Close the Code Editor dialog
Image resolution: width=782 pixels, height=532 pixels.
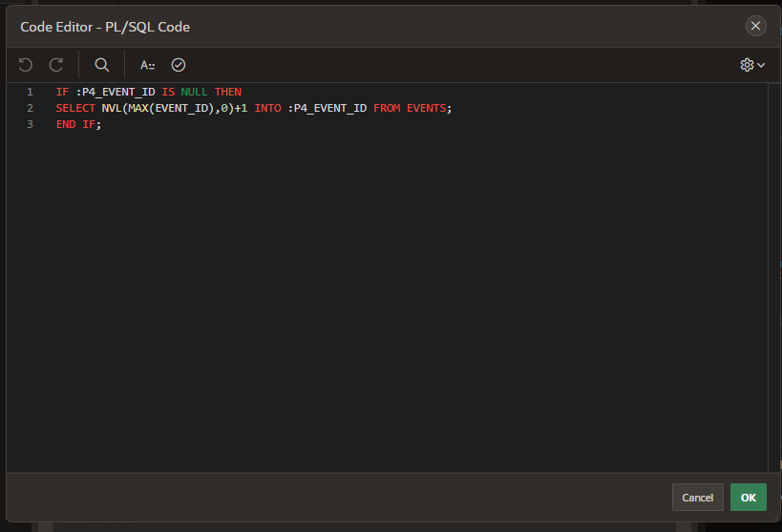pos(755,26)
